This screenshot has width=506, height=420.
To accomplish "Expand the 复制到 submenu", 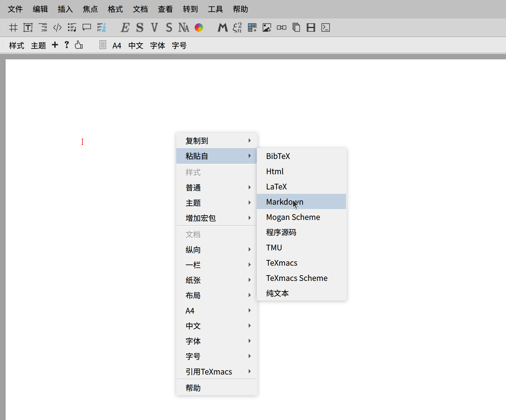I will tap(217, 141).
